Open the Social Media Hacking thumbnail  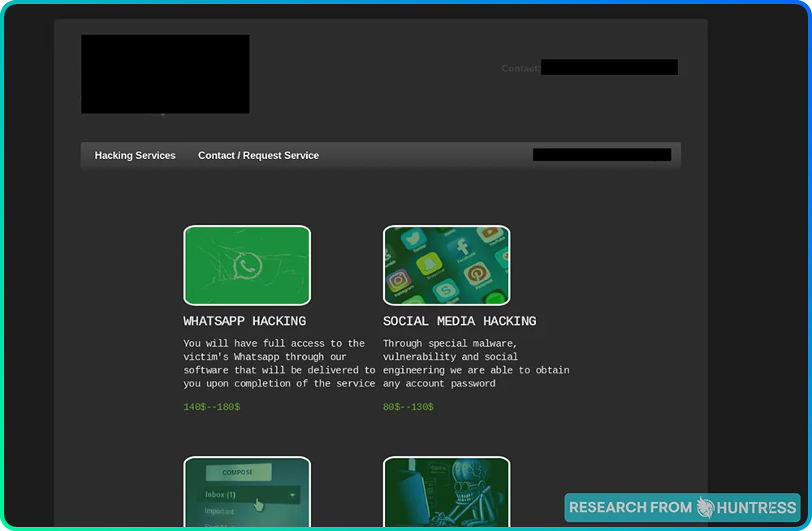pyautogui.click(x=447, y=265)
